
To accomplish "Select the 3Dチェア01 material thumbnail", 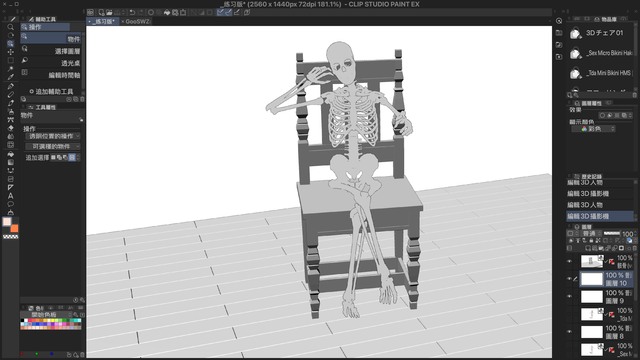I will tap(576, 33).
